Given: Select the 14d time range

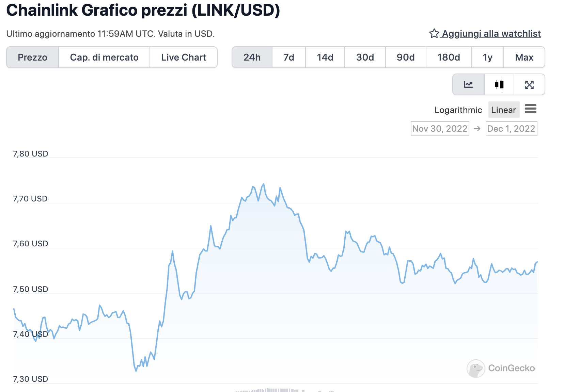Looking at the screenshot, I should click(325, 57).
